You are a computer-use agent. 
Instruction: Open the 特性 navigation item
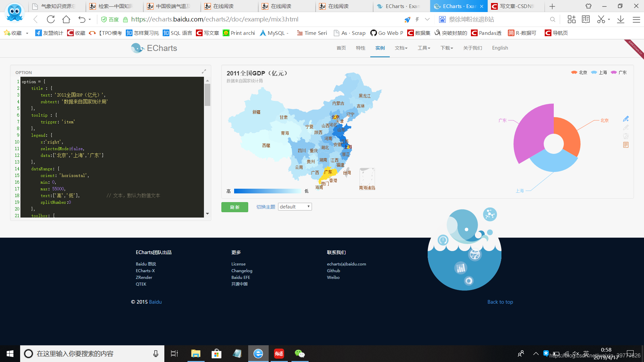point(361,48)
